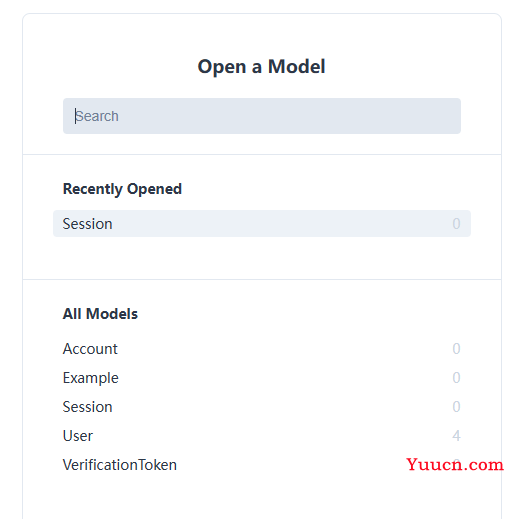The width and height of the screenshot is (516, 519).
Task: Click the Search placeholder text
Action: click(x=97, y=116)
